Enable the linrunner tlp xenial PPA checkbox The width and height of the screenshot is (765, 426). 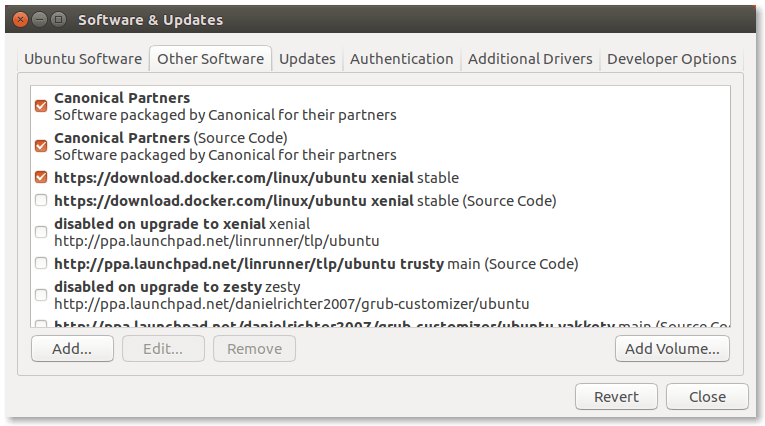click(41, 232)
